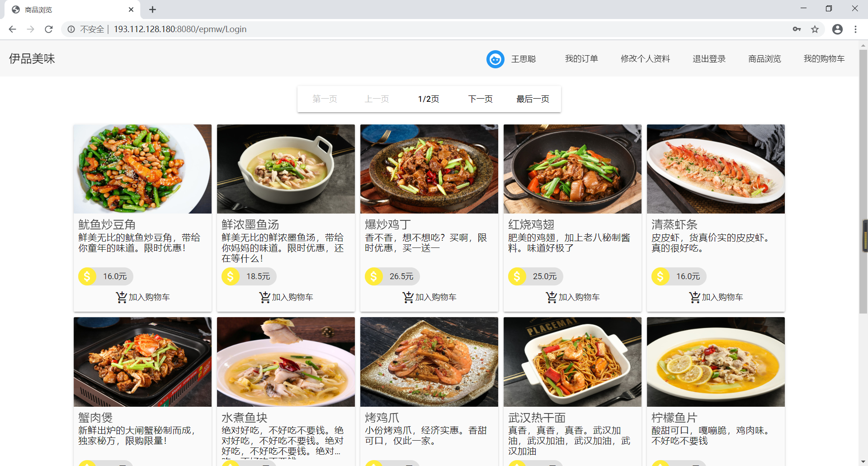Image resolution: width=868 pixels, height=466 pixels.
Task: Click the scrollbar down arrow
Action: 863,461
